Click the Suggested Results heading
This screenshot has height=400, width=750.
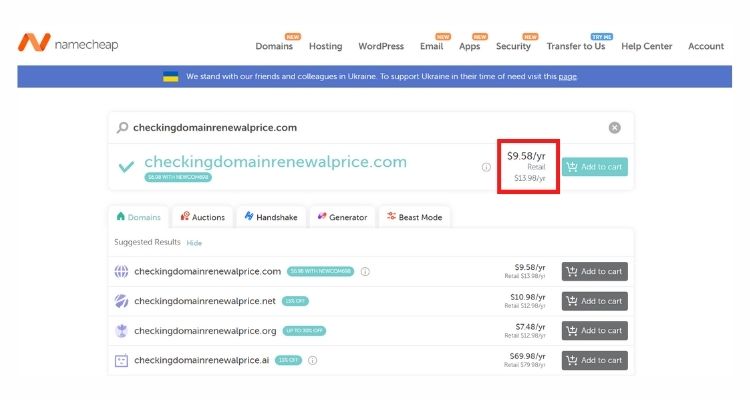pyautogui.click(x=147, y=242)
